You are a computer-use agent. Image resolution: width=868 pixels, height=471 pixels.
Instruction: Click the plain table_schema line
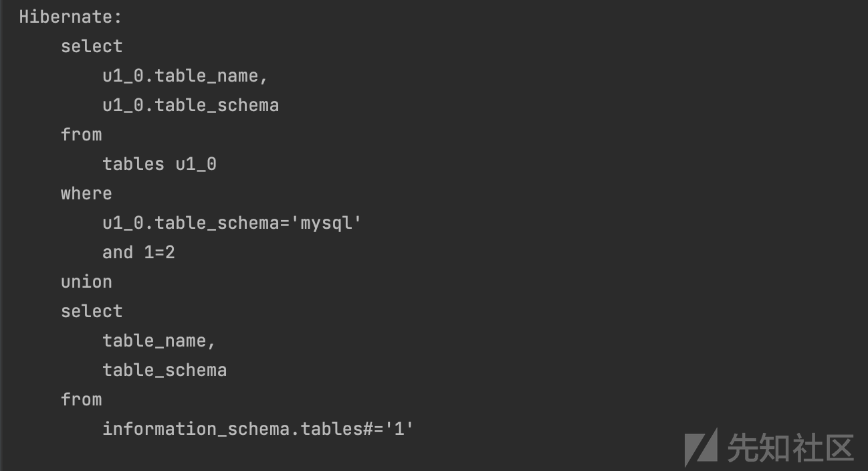tap(165, 370)
